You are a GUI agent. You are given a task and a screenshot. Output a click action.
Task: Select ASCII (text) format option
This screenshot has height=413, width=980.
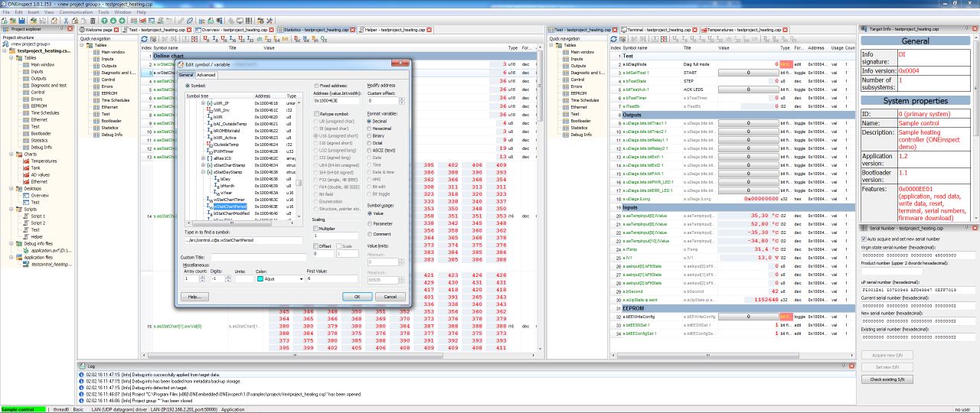click(369, 151)
